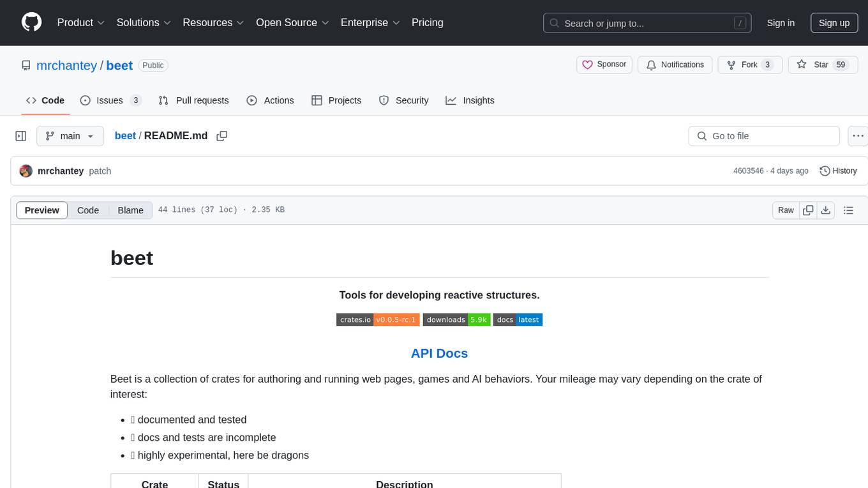Focus the Go to file input
Image resolution: width=868 pixels, height=488 pixels.
click(x=764, y=136)
